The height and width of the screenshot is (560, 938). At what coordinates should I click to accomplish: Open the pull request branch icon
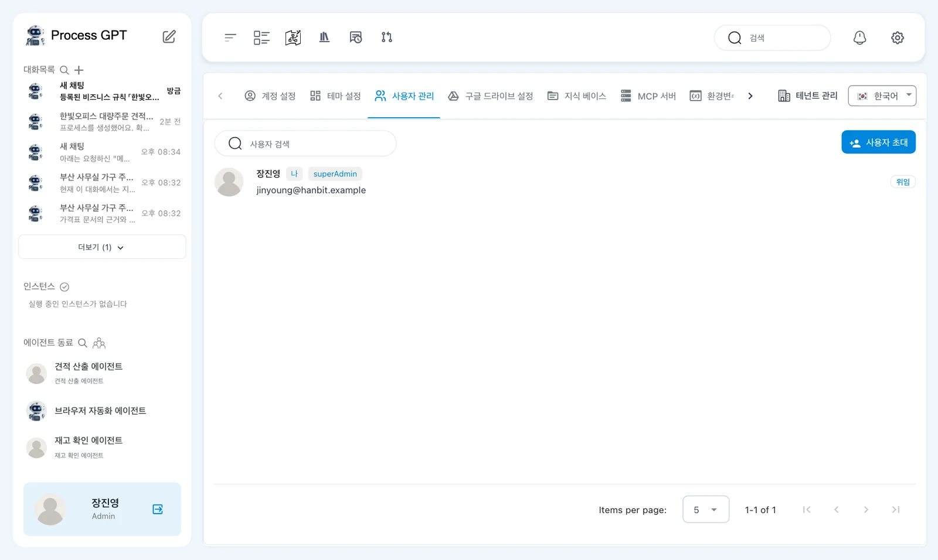pos(387,37)
